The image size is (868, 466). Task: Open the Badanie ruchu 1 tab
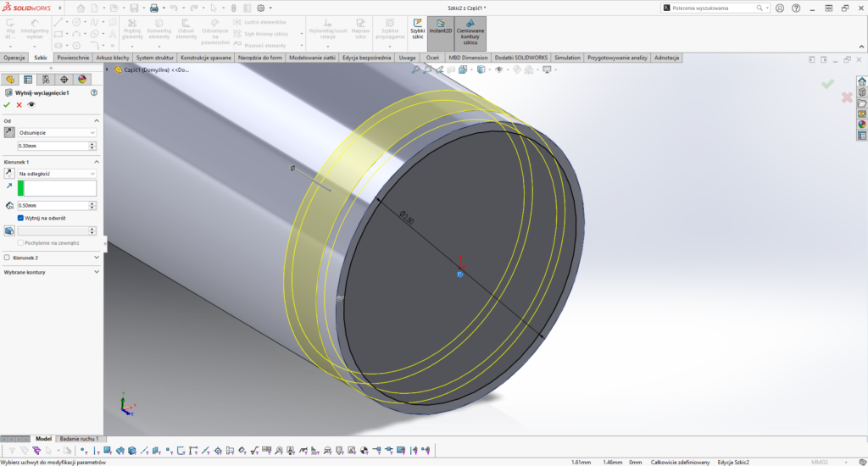[79, 438]
